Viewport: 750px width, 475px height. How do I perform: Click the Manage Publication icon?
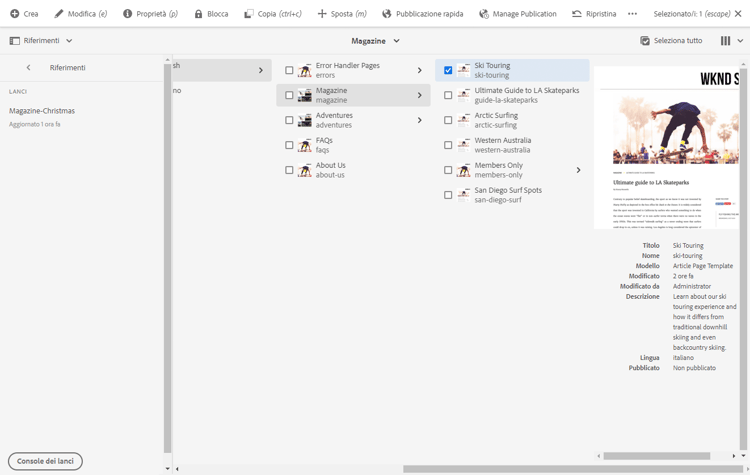tap(484, 14)
